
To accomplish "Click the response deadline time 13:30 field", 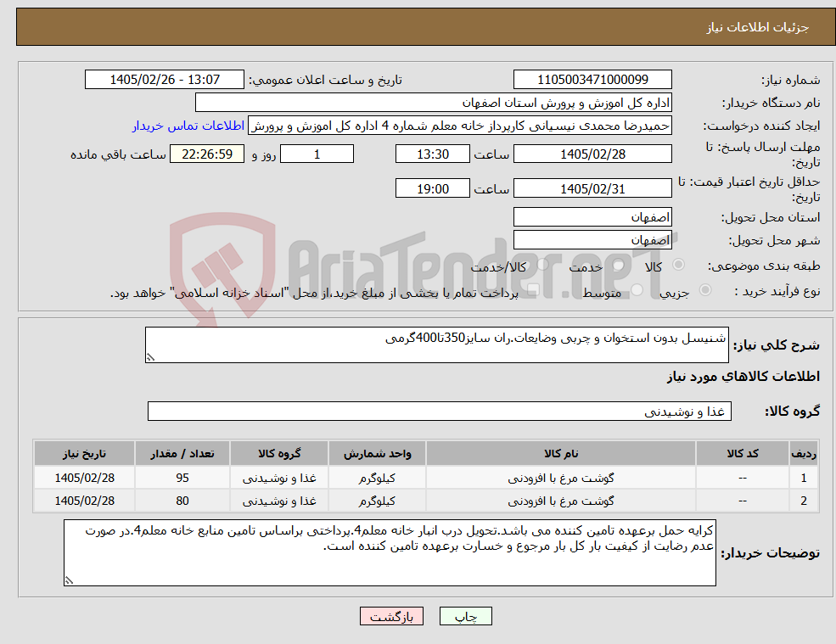I will tap(432, 154).
